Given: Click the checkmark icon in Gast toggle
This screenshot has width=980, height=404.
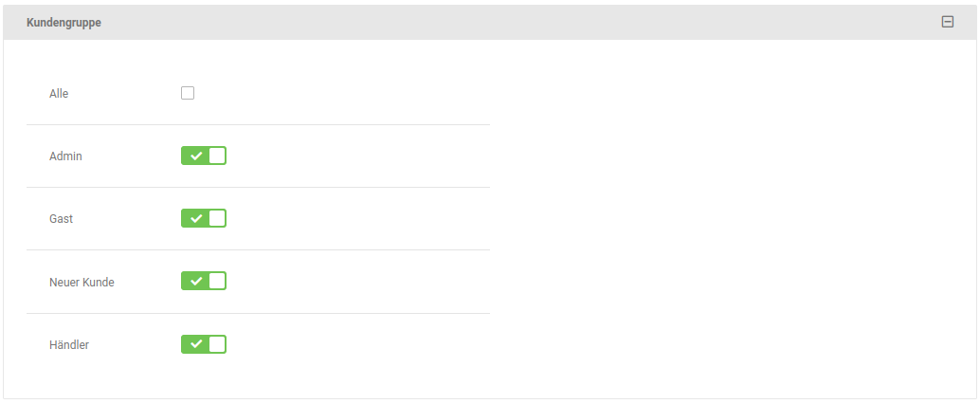Looking at the screenshot, I should (x=195, y=218).
